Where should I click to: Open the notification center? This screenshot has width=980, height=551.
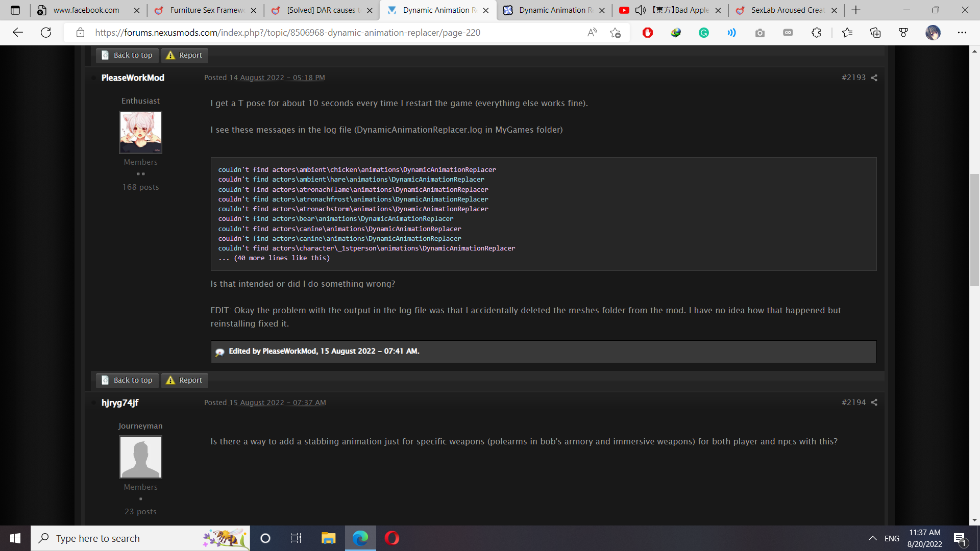960,538
